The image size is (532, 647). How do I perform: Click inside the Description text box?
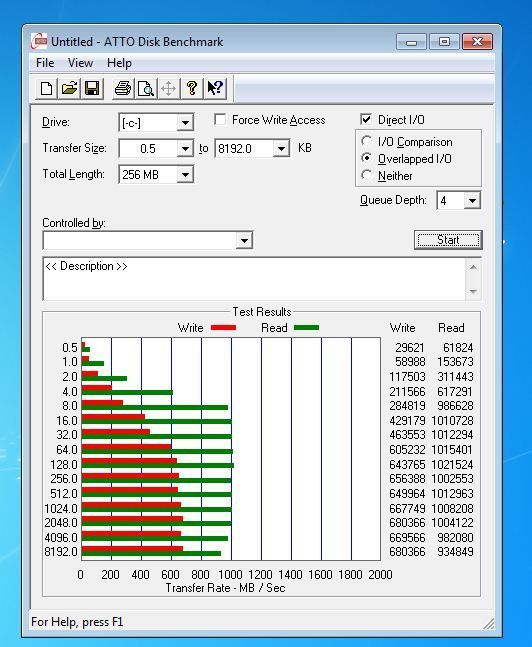pos(254,279)
